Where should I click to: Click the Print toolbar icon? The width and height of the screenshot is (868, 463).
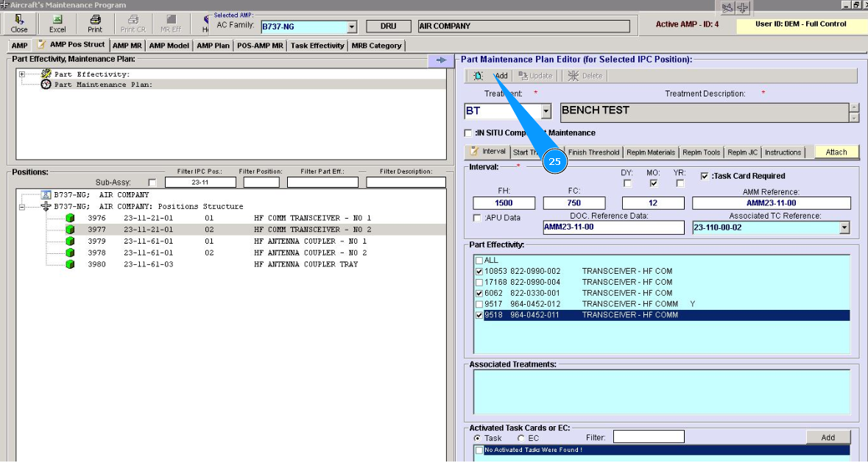pos(95,20)
